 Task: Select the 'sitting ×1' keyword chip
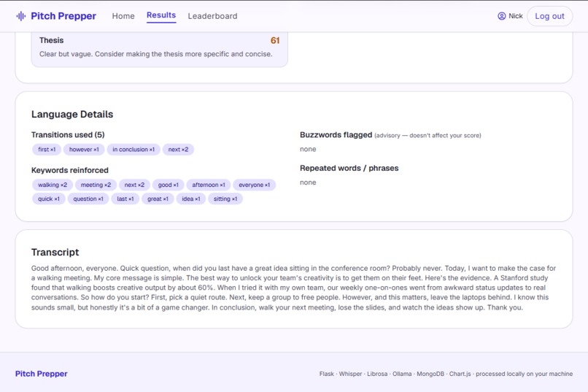coord(225,199)
